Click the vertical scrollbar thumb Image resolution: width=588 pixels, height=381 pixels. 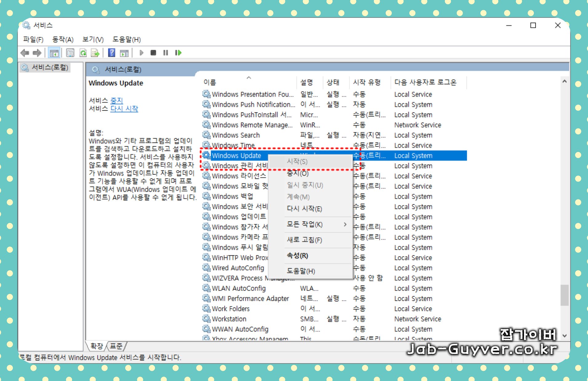[564, 295]
